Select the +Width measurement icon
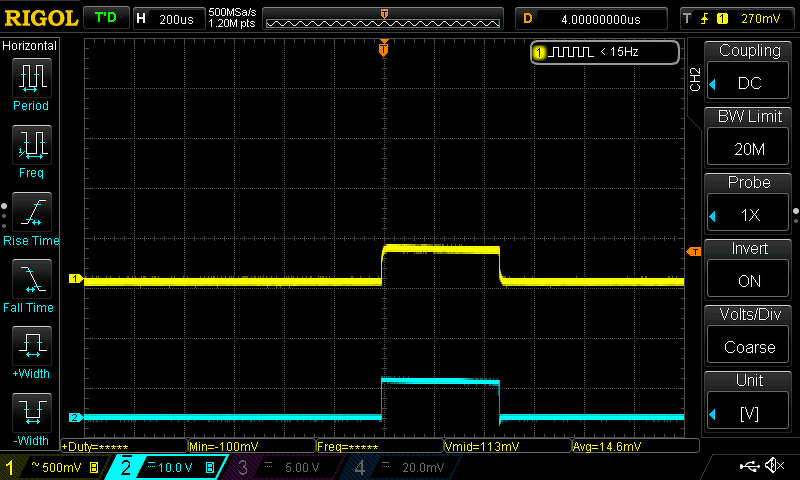Viewport: 800px width, 480px height. coord(32,346)
